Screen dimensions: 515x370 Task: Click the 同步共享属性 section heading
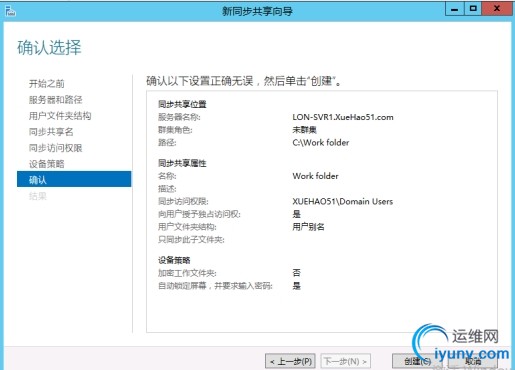click(182, 163)
